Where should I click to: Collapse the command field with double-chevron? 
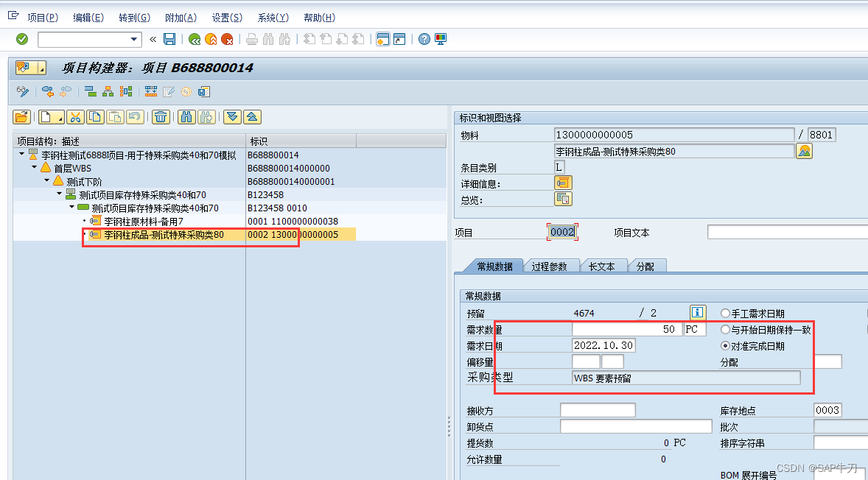tap(153, 39)
